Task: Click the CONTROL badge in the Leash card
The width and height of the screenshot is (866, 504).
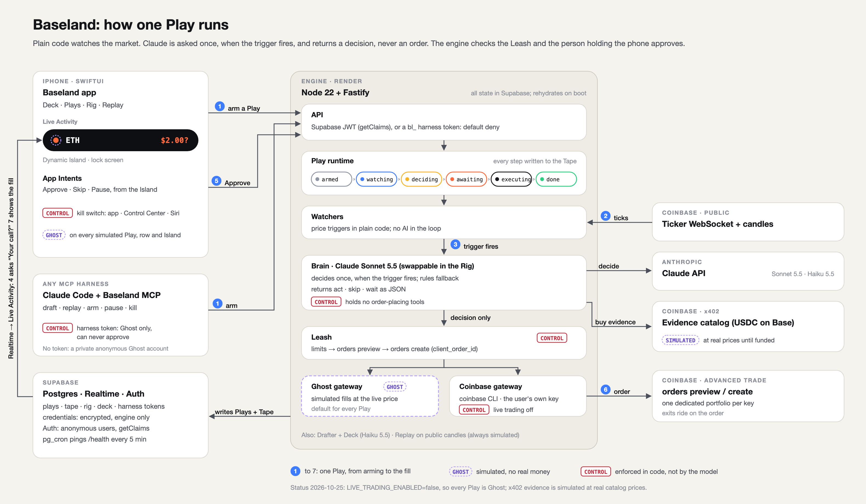Action: click(x=552, y=338)
